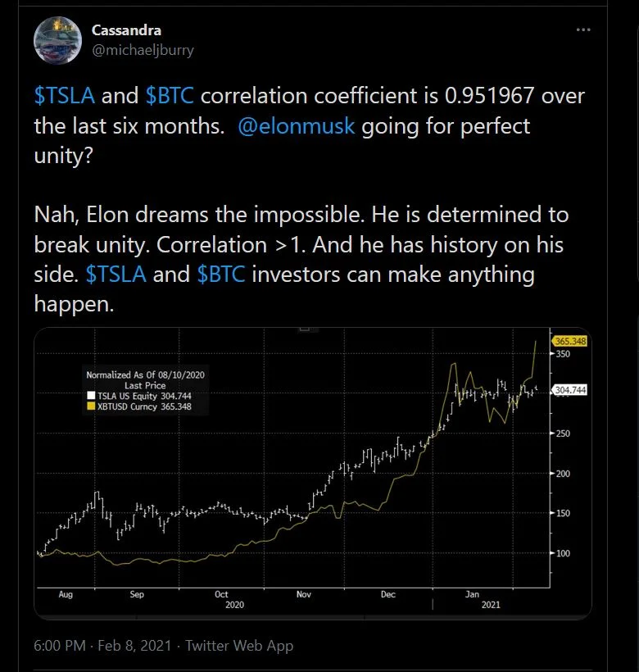
Task: Click the yellow 365.348 price label
Action: (x=570, y=341)
